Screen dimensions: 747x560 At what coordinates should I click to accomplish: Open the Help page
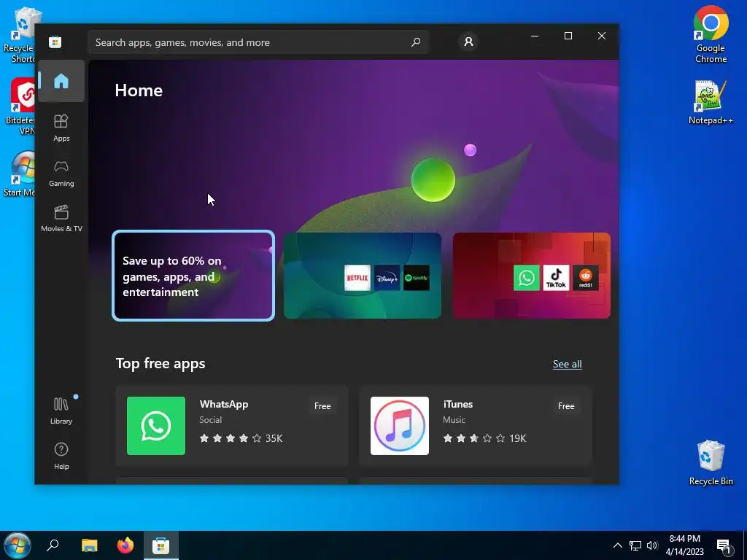click(61, 456)
